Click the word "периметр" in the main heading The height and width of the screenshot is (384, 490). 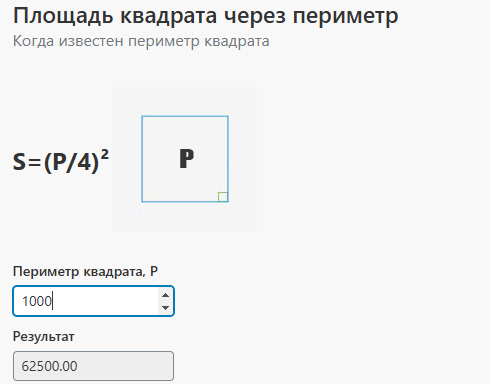346,17
